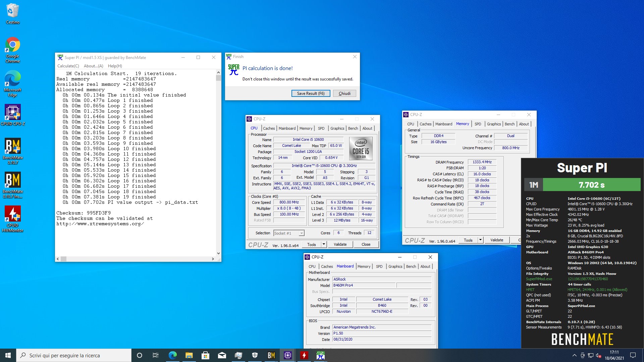
Task: Click Tools button in CPU-Z CPU window
Action: click(x=311, y=245)
